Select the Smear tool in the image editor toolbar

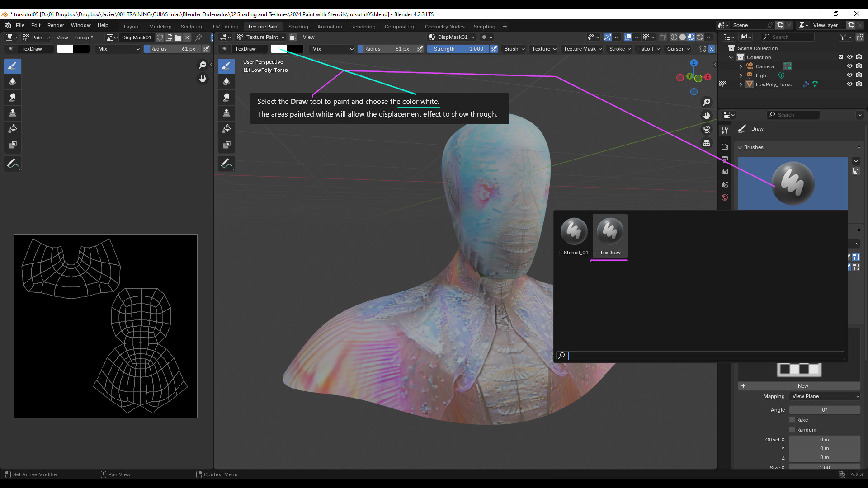point(13,98)
